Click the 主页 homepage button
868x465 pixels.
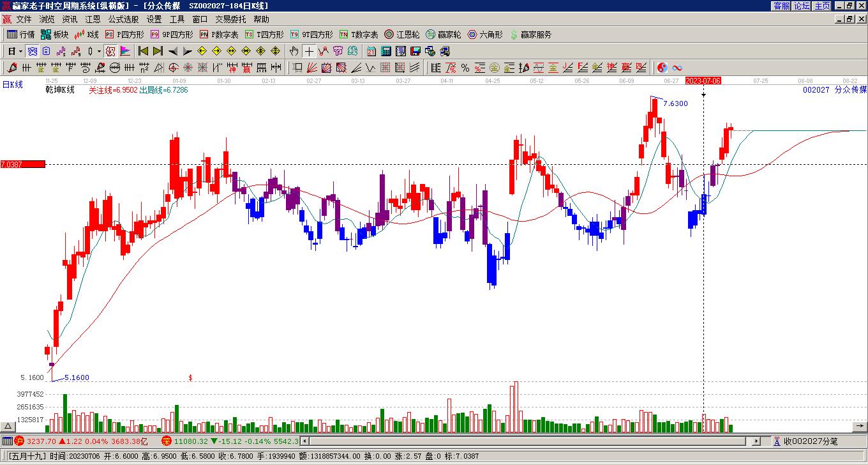coord(823,6)
